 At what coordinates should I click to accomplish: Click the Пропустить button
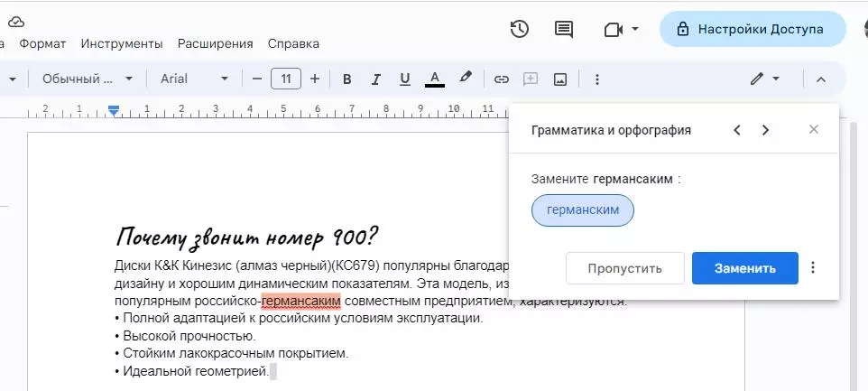[623, 268]
